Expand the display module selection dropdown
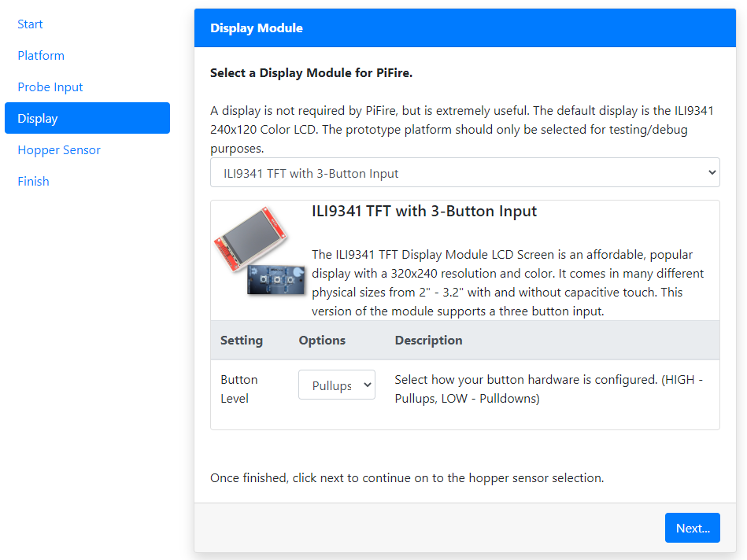 tap(464, 173)
